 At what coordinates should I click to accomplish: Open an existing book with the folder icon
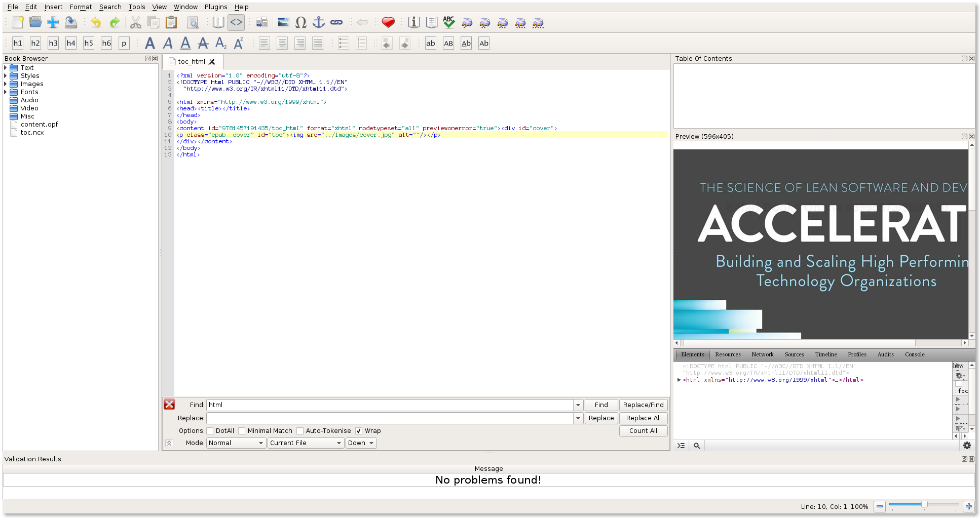pos(35,22)
